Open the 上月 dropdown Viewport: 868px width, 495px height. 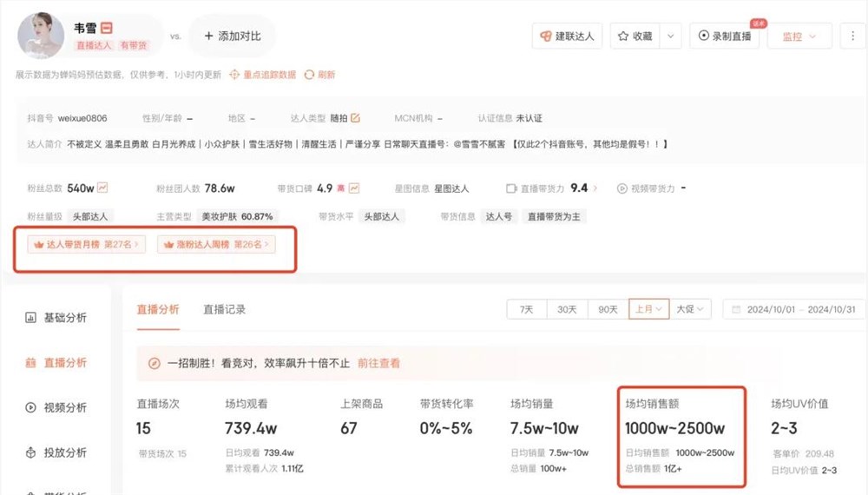648,309
